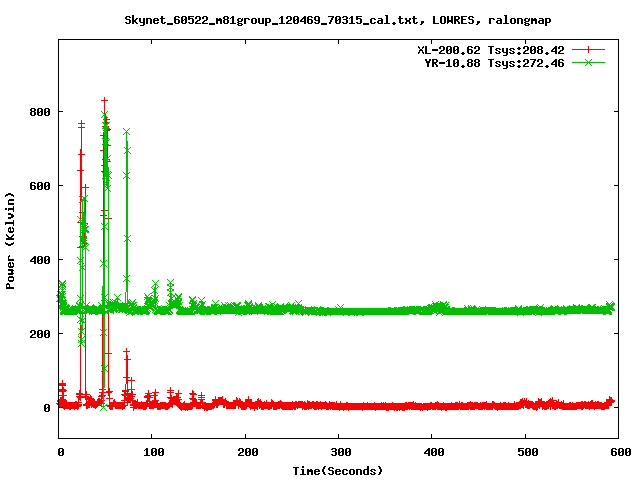The image size is (640, 480).
Task: Click the 500 x-axis tick label
Action: point(527,452)
